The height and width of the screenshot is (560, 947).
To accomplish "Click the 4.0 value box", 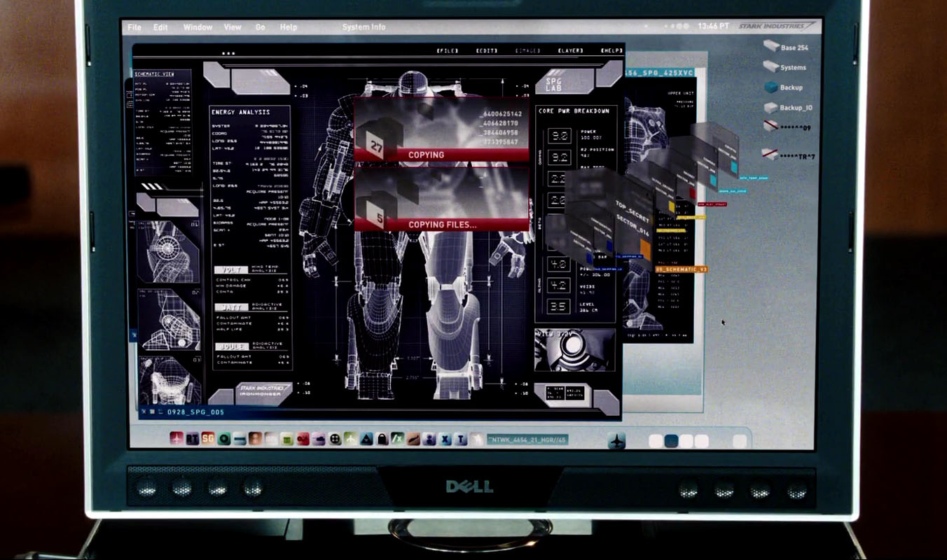I will pyautogui.click(x=558, y=264).
